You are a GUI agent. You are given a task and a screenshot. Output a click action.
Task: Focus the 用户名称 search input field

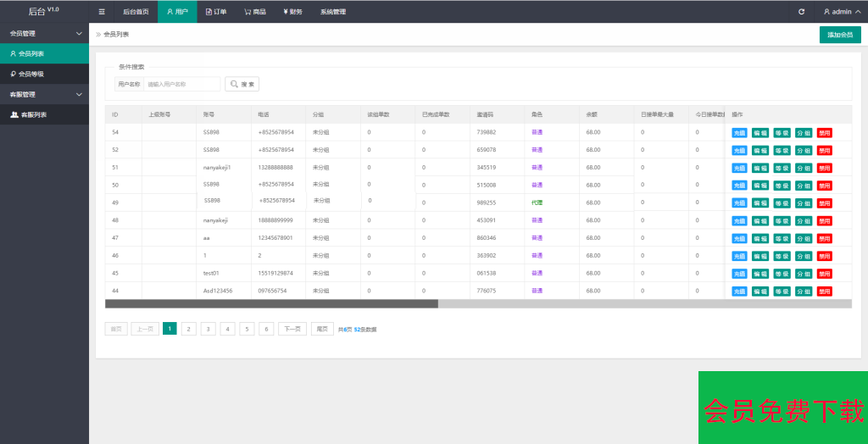[181, 85]
